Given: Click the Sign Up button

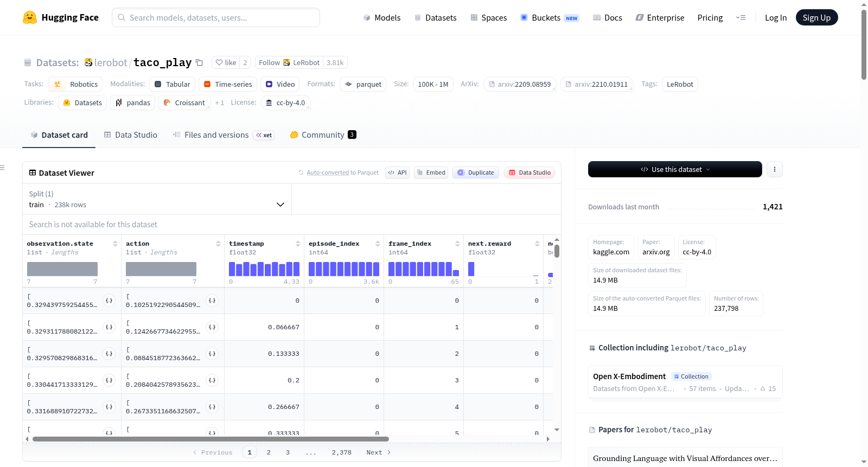Looking at the screenshot, I should click(x=817, y=17).
